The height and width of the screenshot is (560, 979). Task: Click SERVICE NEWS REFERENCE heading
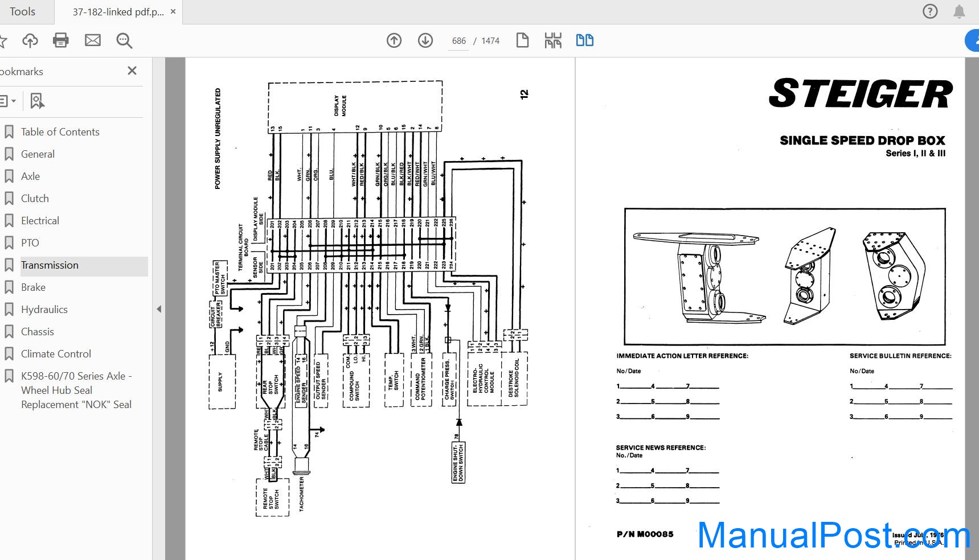click(661, 448)
